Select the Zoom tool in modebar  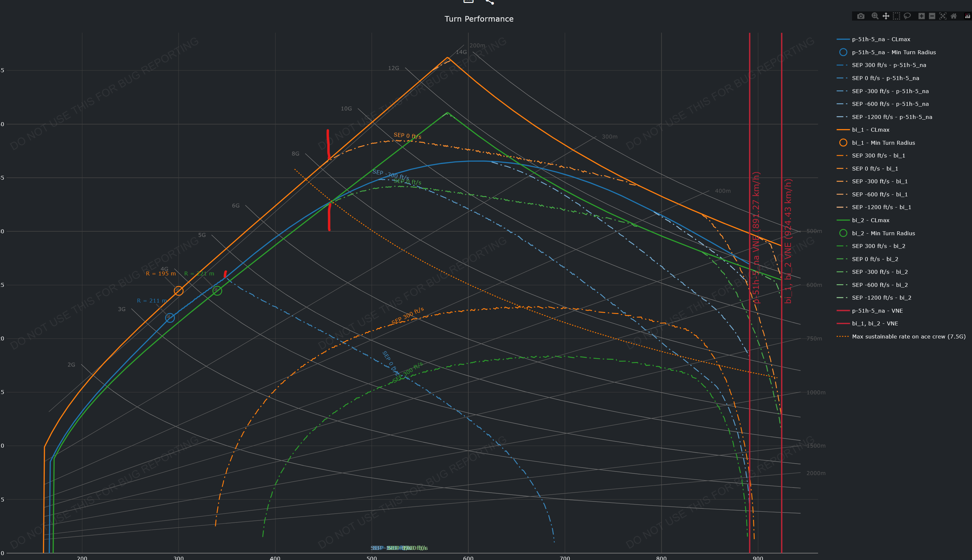coord(875,16)
